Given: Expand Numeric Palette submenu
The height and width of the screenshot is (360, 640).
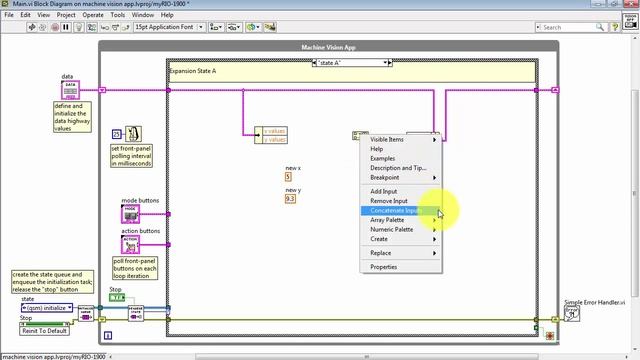Looking at the screenshot, I should [401, 229].
